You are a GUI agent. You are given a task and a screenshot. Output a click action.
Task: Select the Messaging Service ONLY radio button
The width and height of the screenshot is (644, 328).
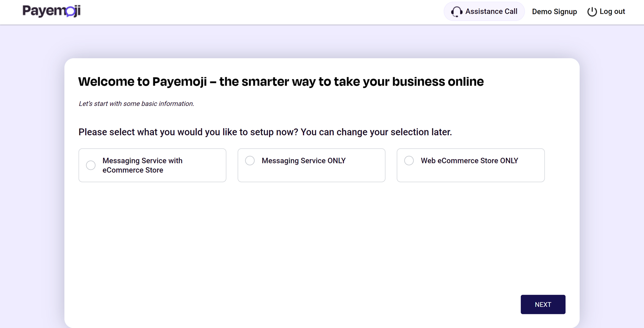[x=250, y=161]
